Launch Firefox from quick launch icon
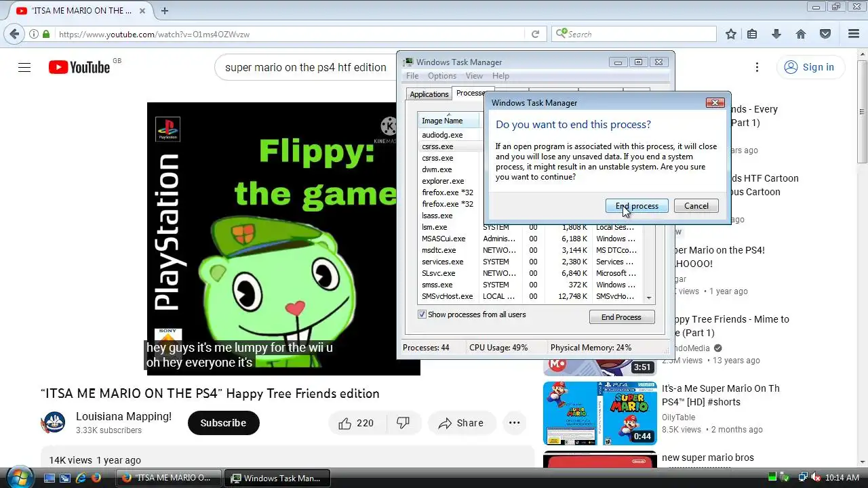Viewport: 868px width, 488px height. [x=96, y=478]
